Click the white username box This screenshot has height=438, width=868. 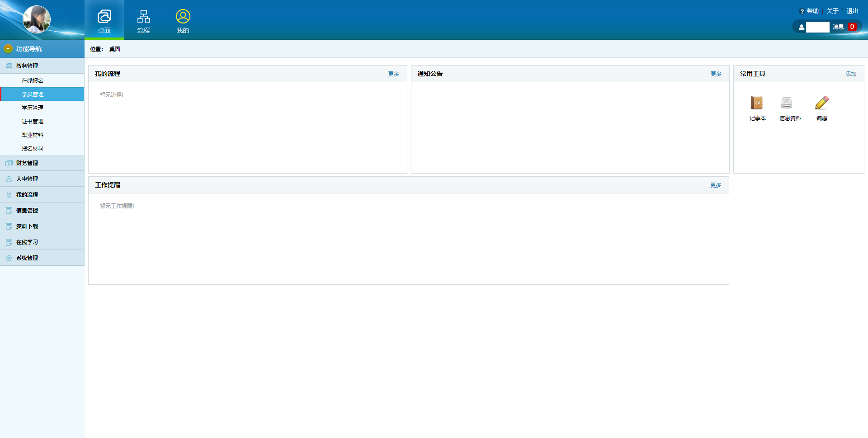click(x=818, y=27)
